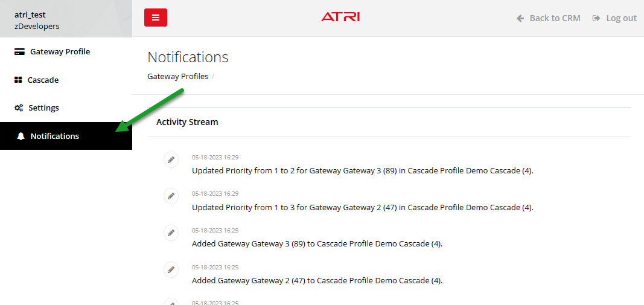
Task: Click the ATRI logo in the header
Action: coord(340,17)
